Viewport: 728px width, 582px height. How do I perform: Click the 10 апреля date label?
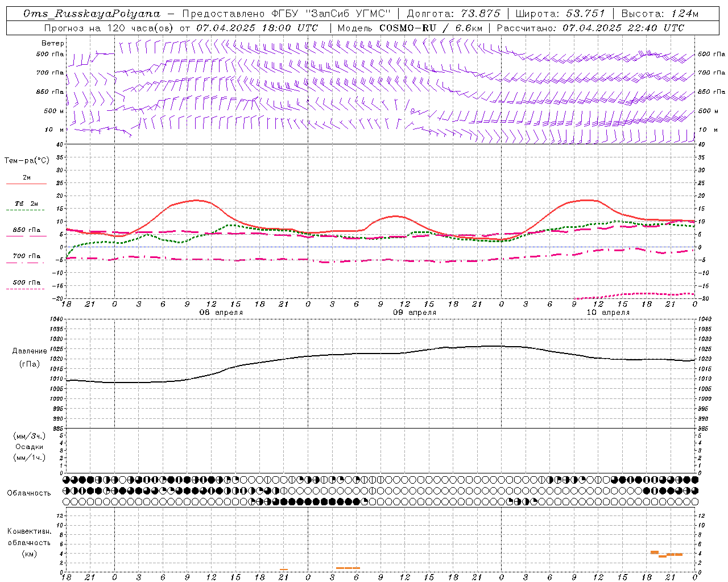click(608, 313)
